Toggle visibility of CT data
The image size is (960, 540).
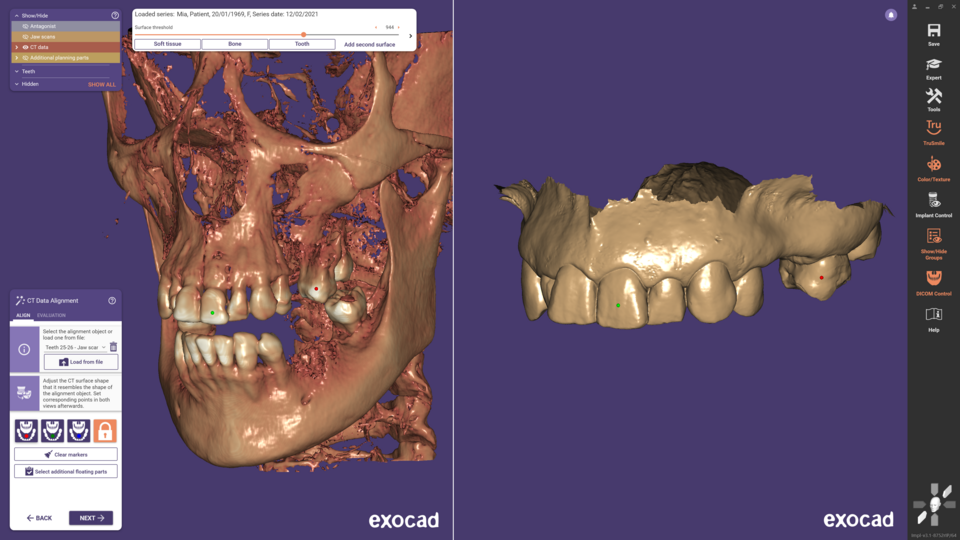coord(26,47)
